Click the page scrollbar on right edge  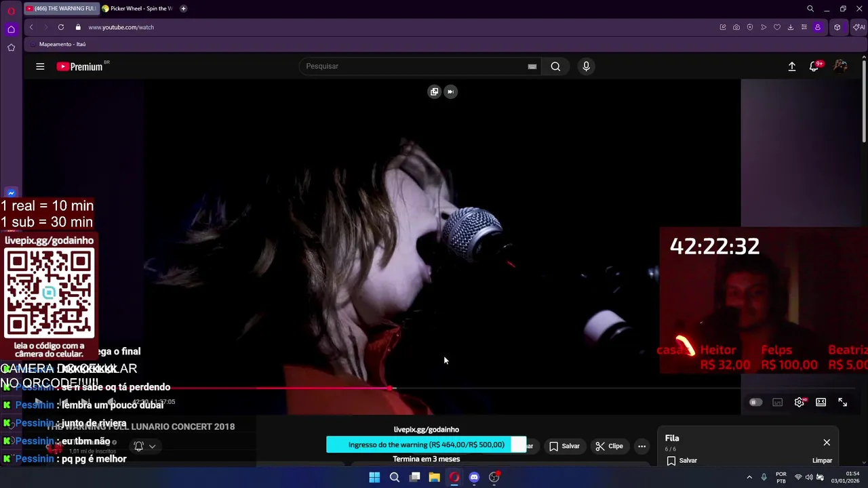pyautogui.click(x=863, y=102)
